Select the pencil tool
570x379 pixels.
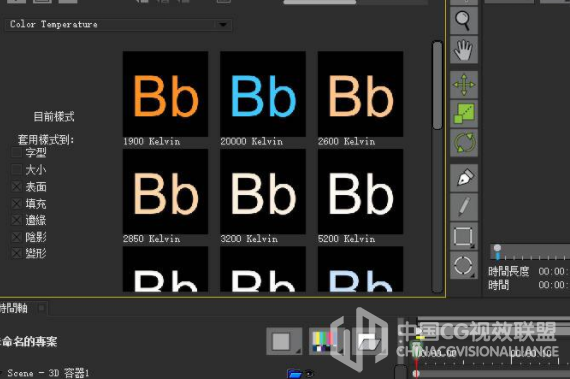tap(463, 207)
